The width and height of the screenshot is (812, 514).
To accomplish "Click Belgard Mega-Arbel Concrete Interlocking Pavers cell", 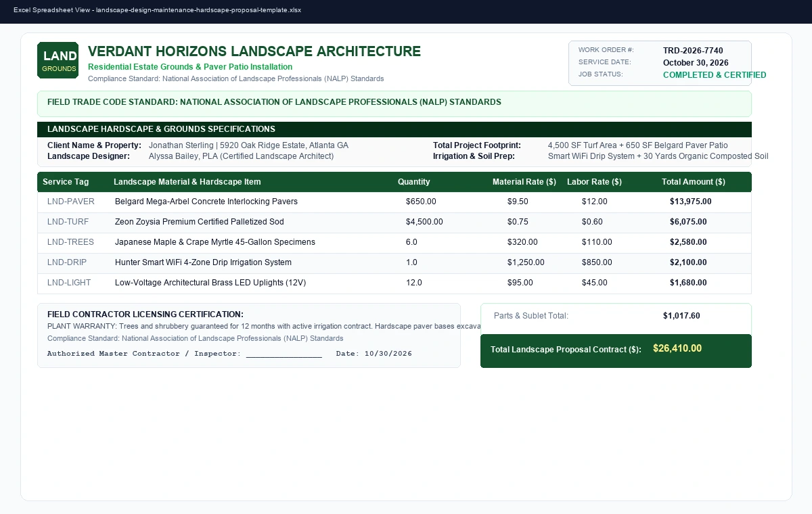I will point(206,202).
